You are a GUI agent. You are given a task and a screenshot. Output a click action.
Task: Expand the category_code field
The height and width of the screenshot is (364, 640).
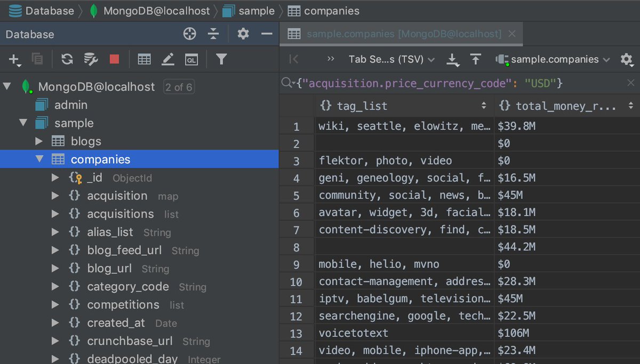click(x=55, y=286)
